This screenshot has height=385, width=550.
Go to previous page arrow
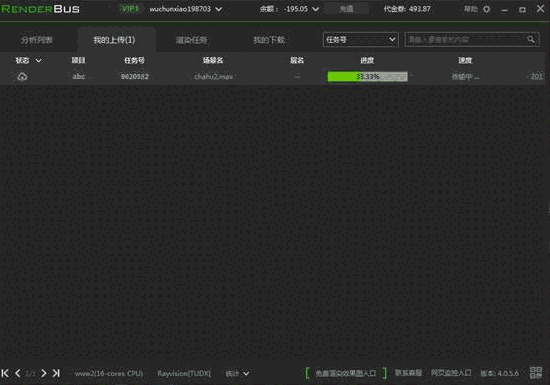18,373
